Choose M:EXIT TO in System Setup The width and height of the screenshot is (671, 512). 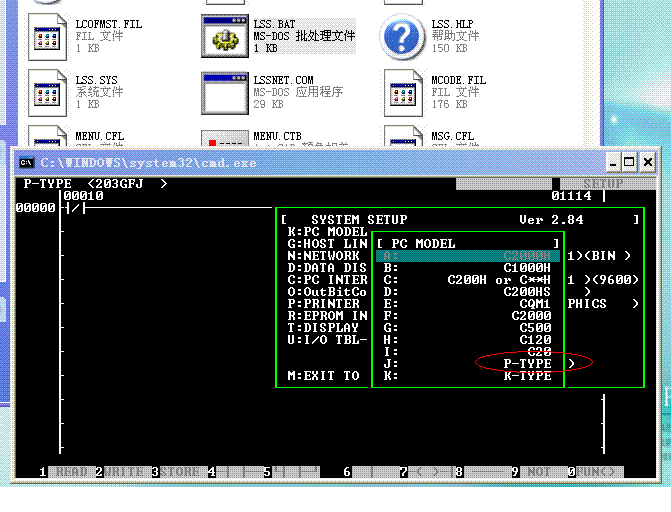tap(322, 376)
